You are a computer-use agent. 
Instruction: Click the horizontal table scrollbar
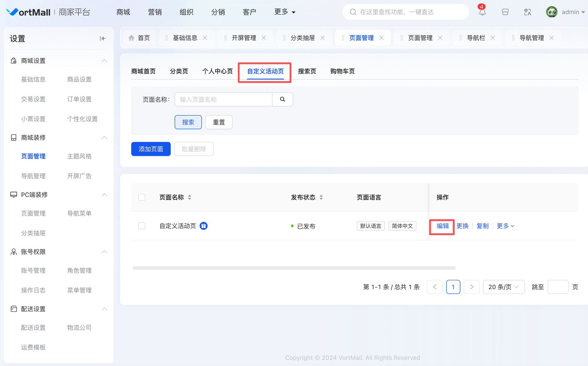(294, 268)
